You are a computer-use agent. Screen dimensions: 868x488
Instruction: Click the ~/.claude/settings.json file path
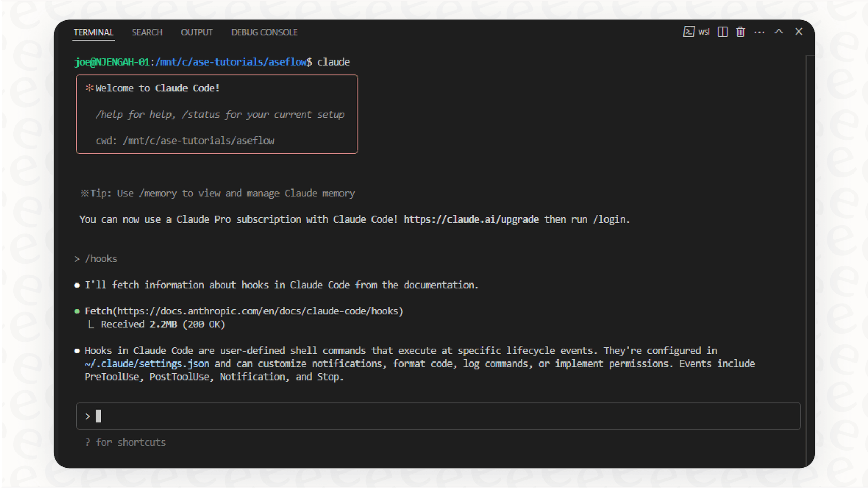pos(146,364)
